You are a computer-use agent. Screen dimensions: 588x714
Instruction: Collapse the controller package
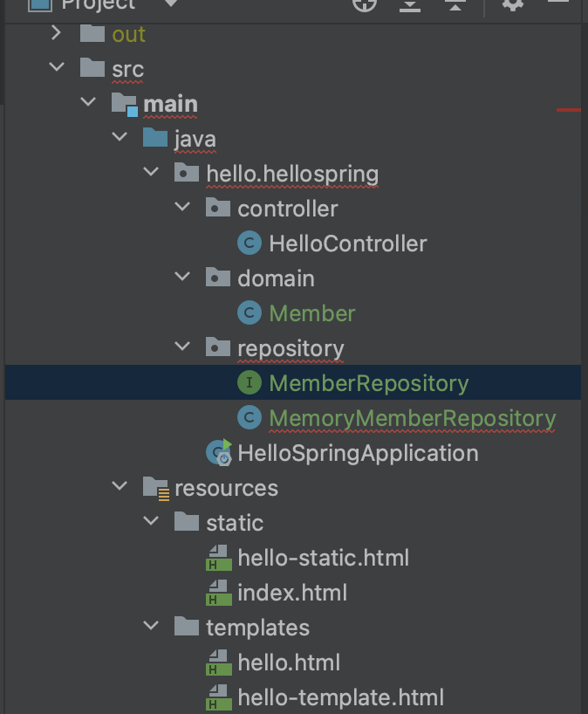[x=182, y=207]
